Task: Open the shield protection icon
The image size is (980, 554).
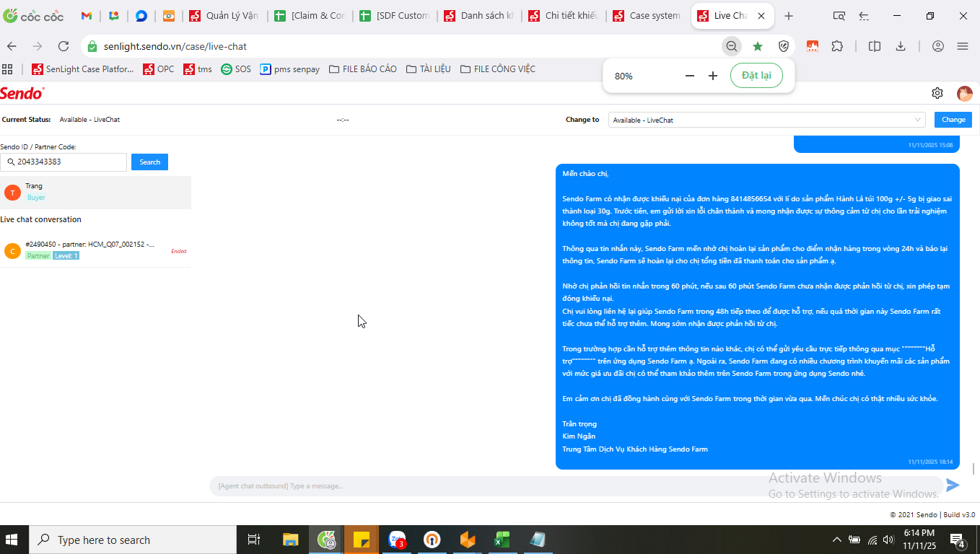Action: pos(784,46)
